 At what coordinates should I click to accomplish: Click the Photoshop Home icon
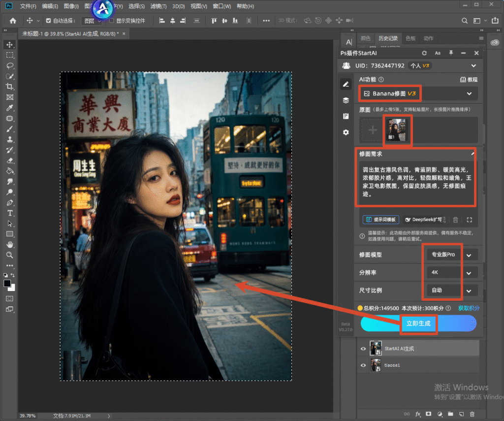click(13, 21)
